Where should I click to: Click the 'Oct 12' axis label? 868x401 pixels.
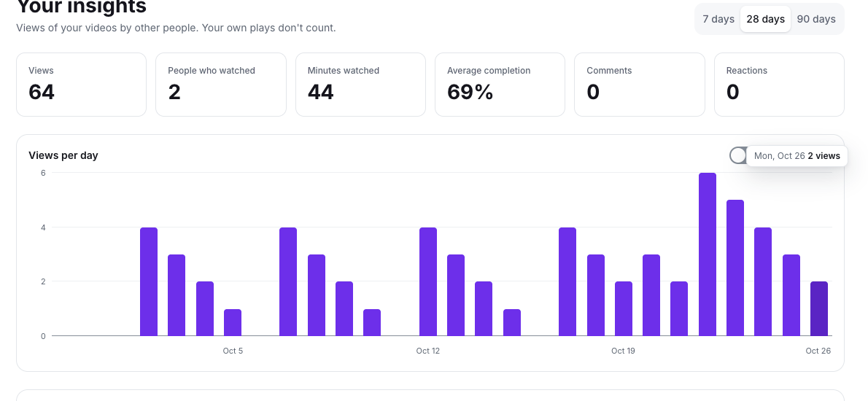click(428, 351)
